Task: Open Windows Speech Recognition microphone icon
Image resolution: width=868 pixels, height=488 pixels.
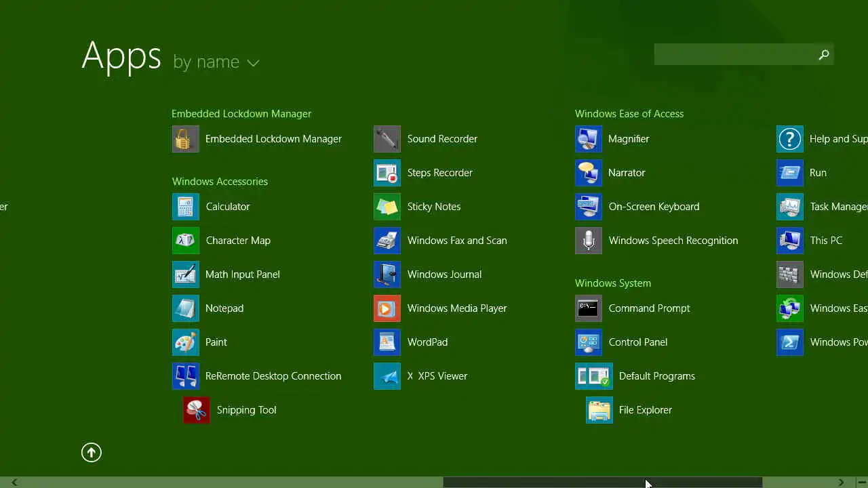Action: (x=589, y=241)
